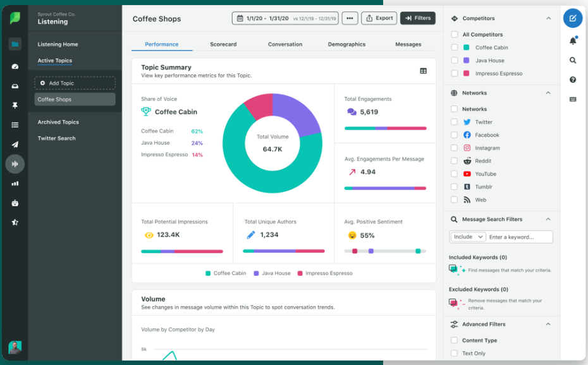Select the listening waveform icon in sidebar
Screen dimensions: 588x365
click(15, 164)
